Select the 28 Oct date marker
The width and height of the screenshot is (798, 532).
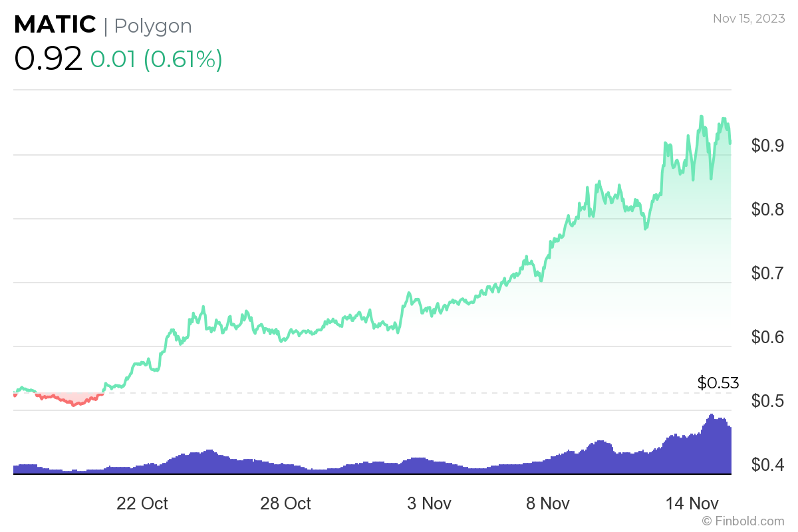[x=285, y=503]
